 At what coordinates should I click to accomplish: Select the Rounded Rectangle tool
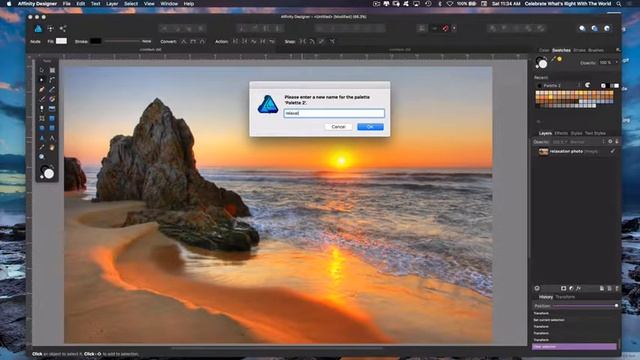[52, 128]
